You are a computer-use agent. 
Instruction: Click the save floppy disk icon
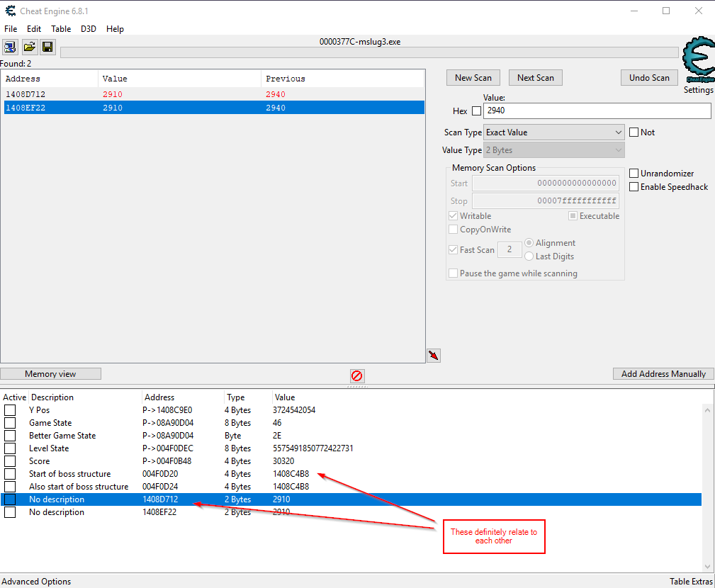47,47
